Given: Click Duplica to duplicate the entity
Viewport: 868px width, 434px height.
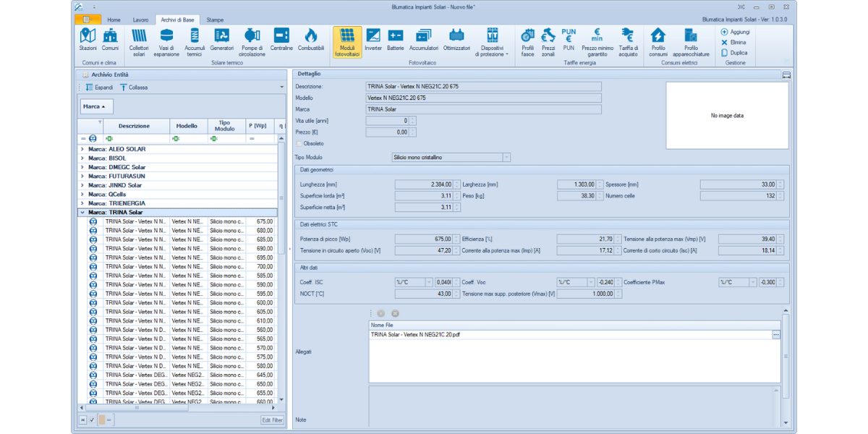Looking at the screenshot, I should click(734, 53).
